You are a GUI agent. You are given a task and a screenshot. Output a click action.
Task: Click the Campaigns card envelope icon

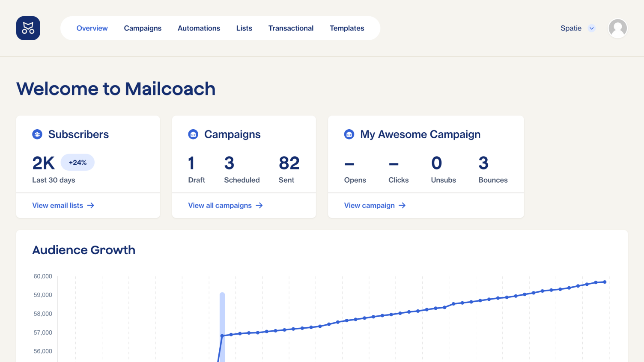(x=193, y=134)
